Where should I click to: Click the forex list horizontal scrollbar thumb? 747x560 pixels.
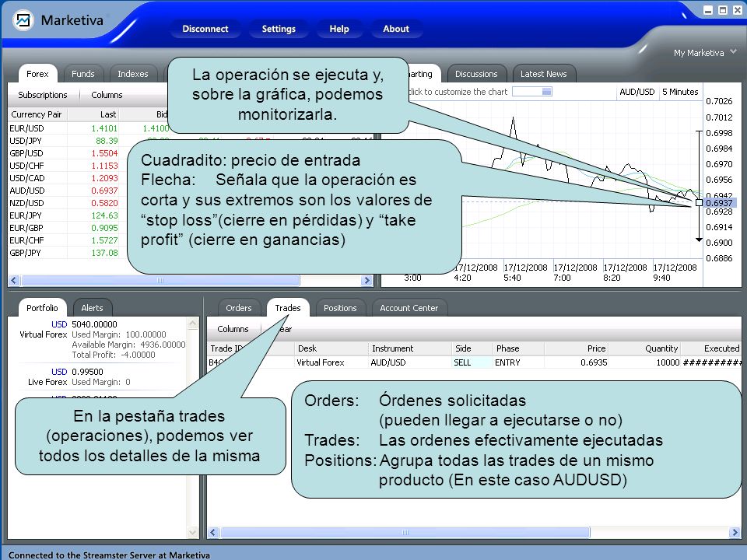pos(160,281)
